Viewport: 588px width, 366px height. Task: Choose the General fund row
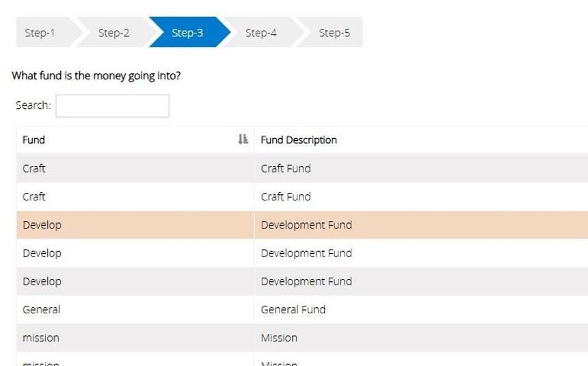click(41, 309)
